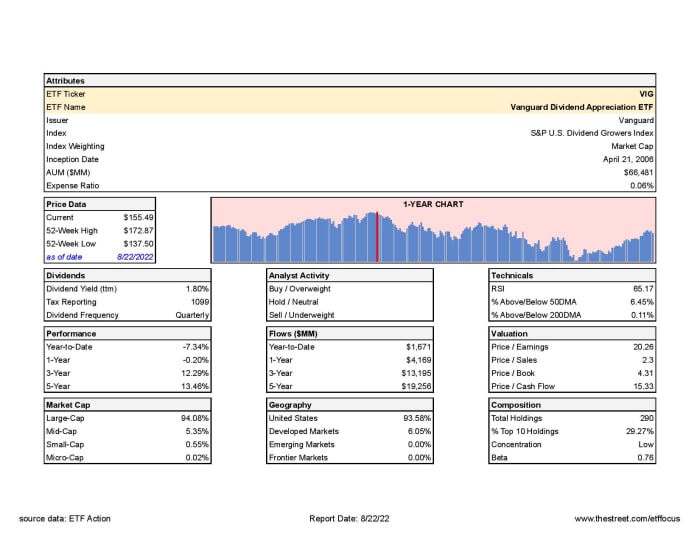Select the RSI value 65.17
The image size is (700, 541).
click(x=643, y=289)
